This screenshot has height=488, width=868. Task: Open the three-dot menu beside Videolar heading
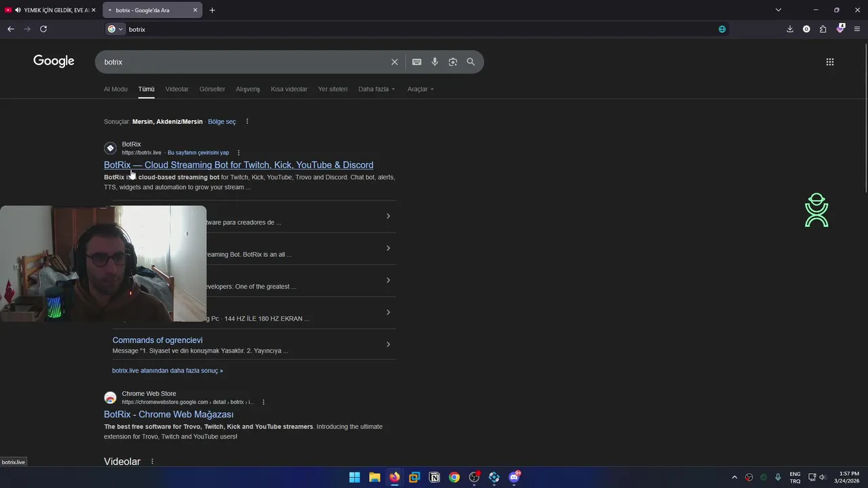coord(152,462)
